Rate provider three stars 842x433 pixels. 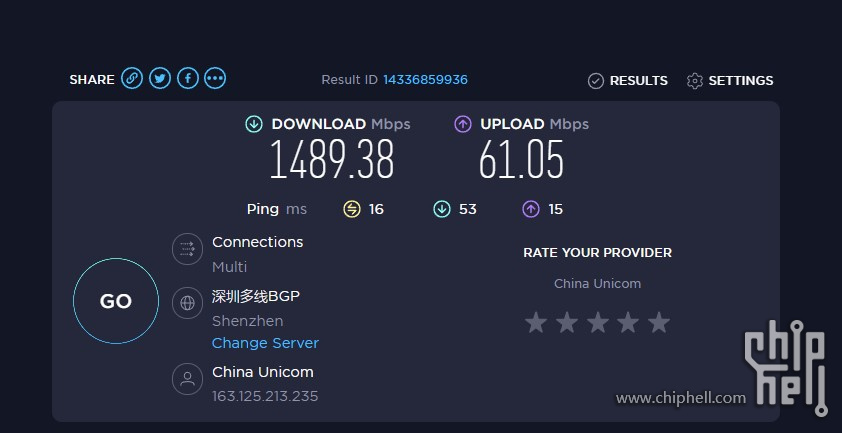pyautogui.click(x=597, y=322)
